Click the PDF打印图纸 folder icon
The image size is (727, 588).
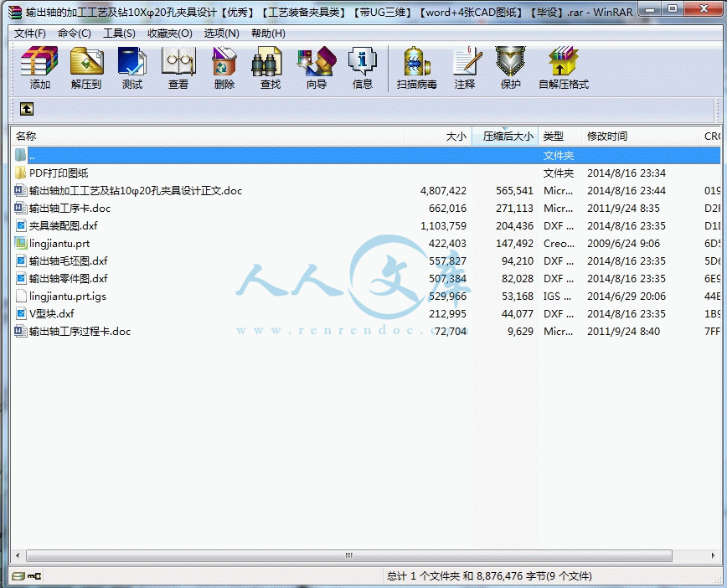coord(20,173)
